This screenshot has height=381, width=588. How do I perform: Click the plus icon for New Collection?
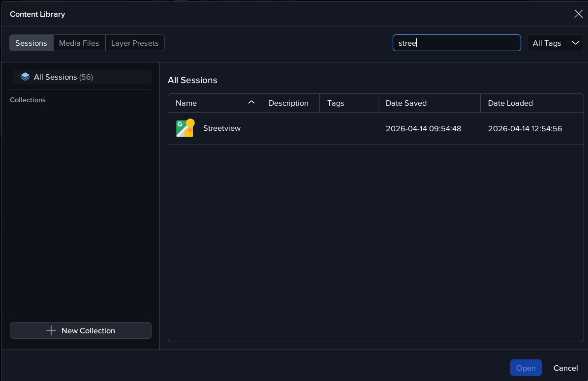[51, 330]
